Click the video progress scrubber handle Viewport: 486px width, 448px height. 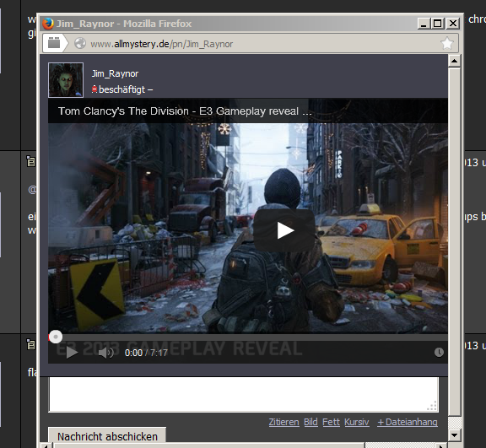coord(56,337)
